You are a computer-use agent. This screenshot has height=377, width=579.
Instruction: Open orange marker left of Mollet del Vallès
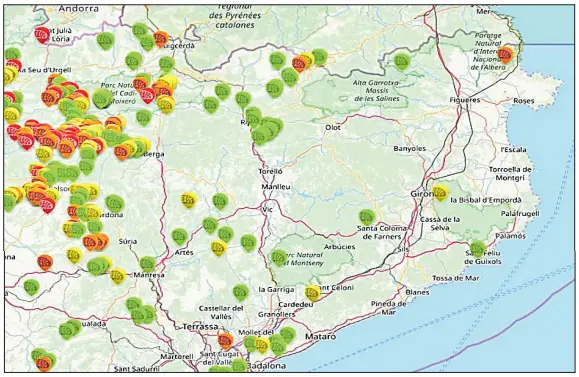tap(225, 340)
